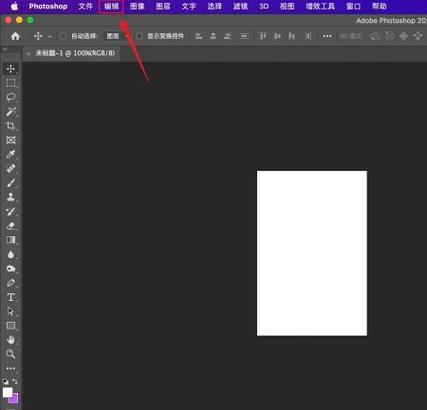Select the Eyedropper tool

[11, 154]
